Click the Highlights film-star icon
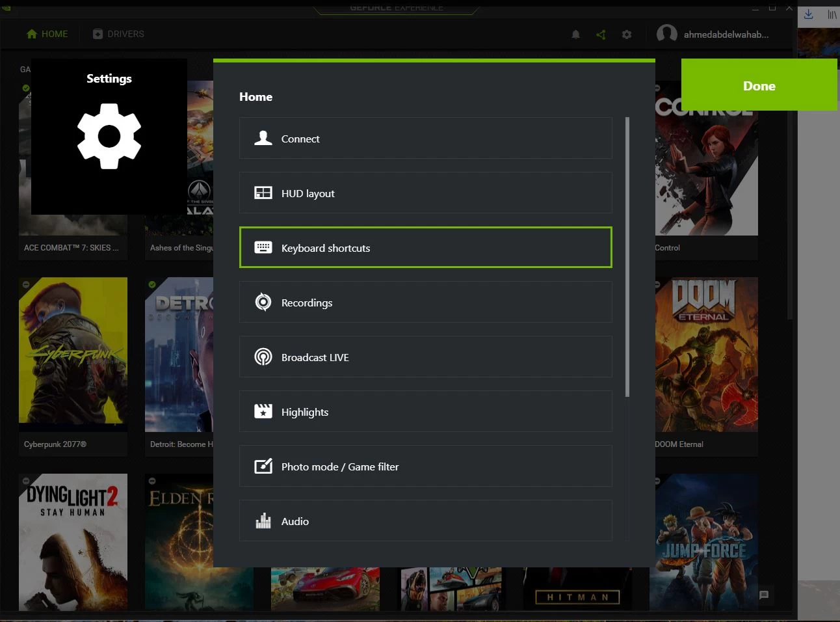This screenshot has height=622, width=840. pyautogui.click(x=263, y=411)
